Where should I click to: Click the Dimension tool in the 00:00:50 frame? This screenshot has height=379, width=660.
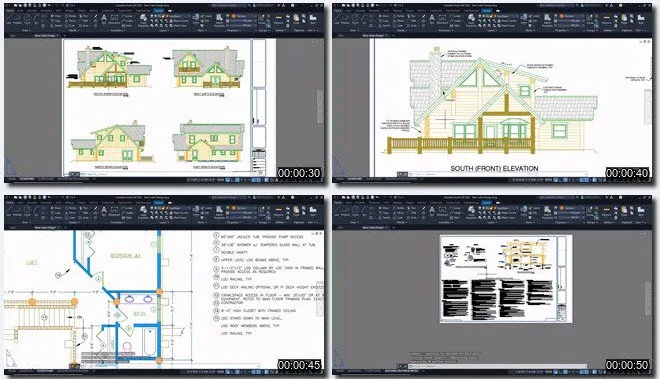tap(442, 210)
